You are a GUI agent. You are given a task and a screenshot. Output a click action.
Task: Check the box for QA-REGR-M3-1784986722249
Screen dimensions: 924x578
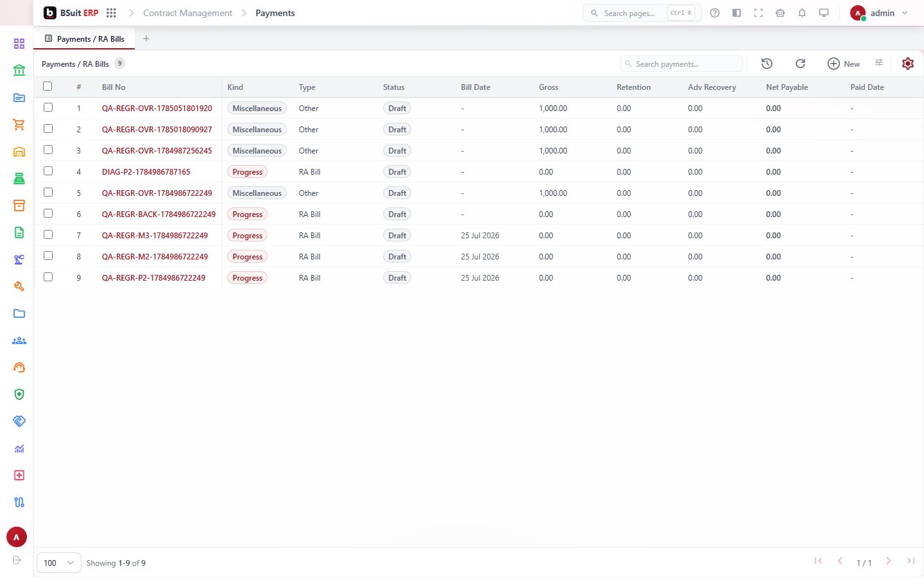(x=48, y=234)
